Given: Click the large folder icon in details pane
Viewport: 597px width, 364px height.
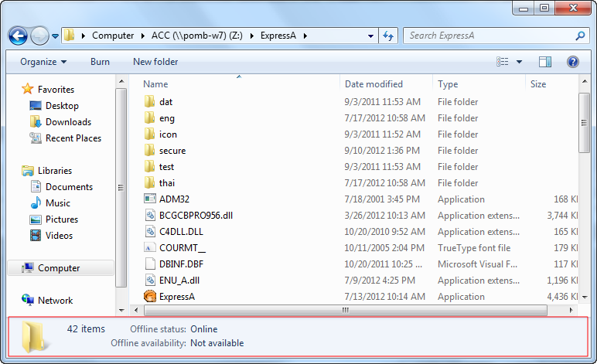Looking at the screenshot, I should [34, 337].
